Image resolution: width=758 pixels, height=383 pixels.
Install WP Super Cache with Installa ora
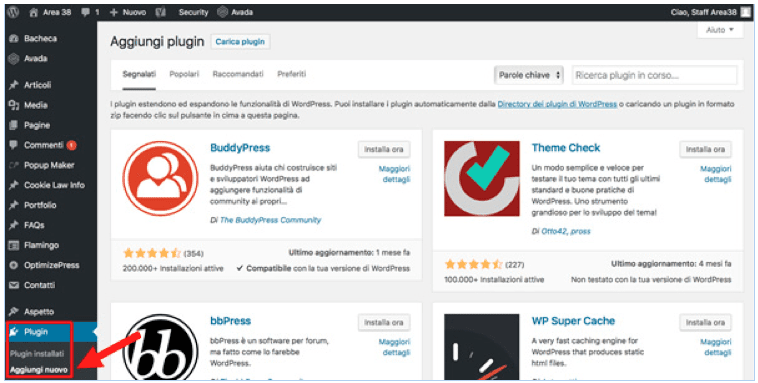click(x=705, y=323)
